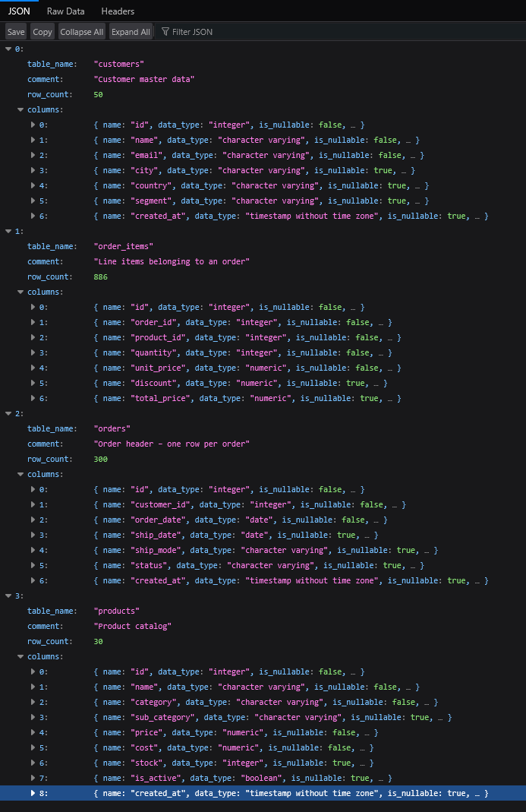
Task: Collapse root item 2 orders table
Action: [8, 414]
